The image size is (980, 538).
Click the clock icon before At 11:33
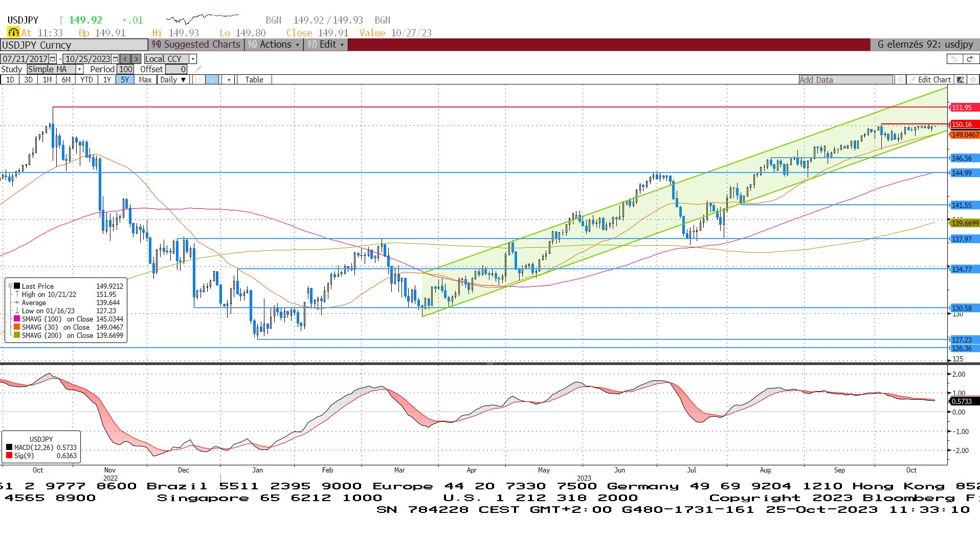(x=13, y=32)
